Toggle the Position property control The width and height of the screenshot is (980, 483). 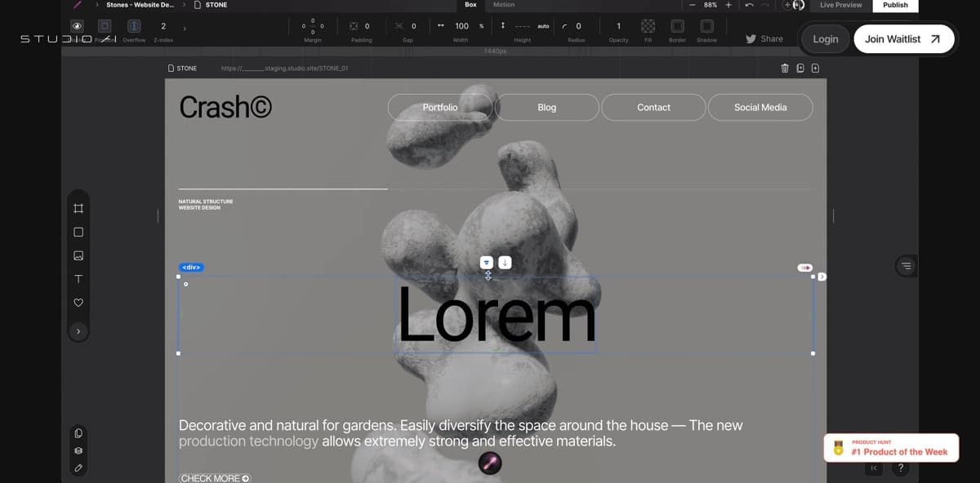click(105, 27)
